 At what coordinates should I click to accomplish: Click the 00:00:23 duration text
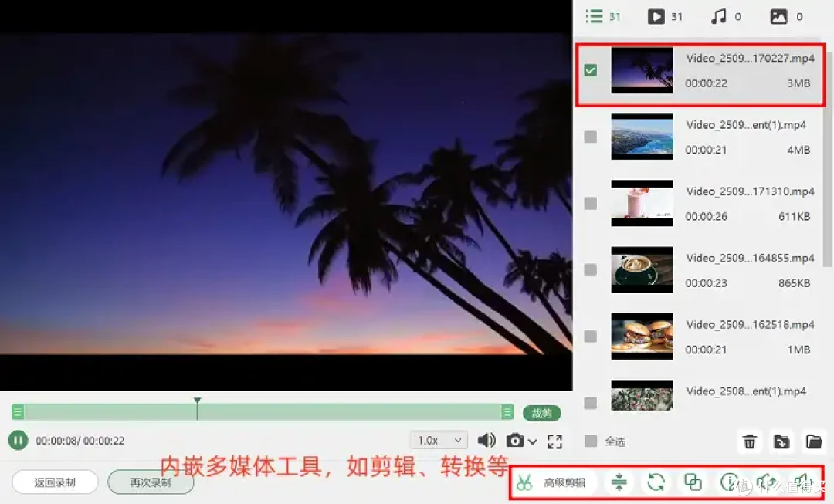coord(706,282)
